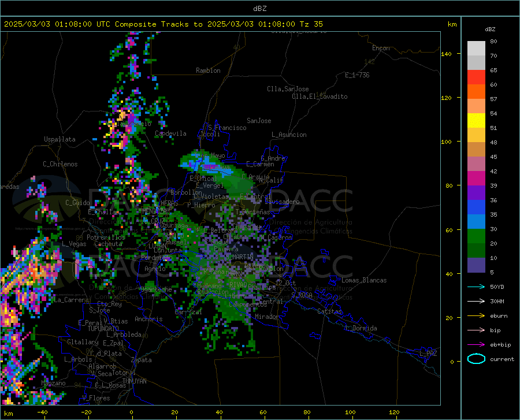Click the 100 km tick on right axis
Viewport: 520px width, 420px height.
pyautogui.click(x=447, y=142)
